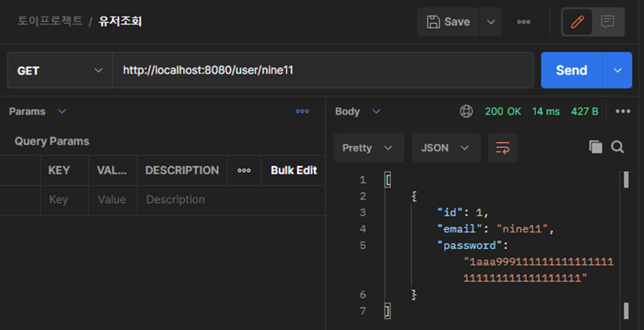
Task: Open query params column options ellipsis
Action: (244, 170)
